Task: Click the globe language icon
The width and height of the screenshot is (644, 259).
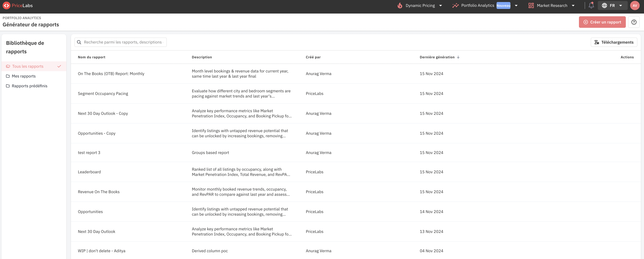Action: coord(604,5)
